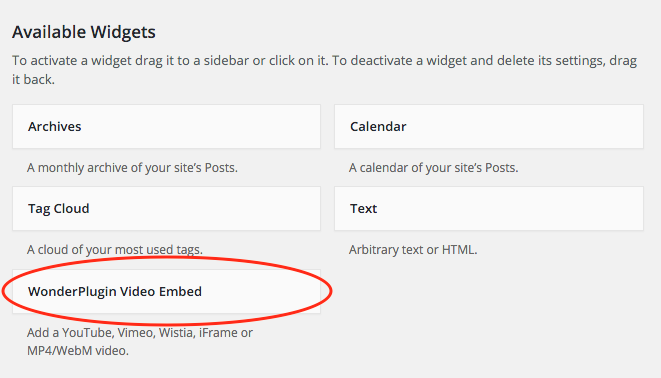Click 'Arbitrary text or HTML' description

click(413, 249)
